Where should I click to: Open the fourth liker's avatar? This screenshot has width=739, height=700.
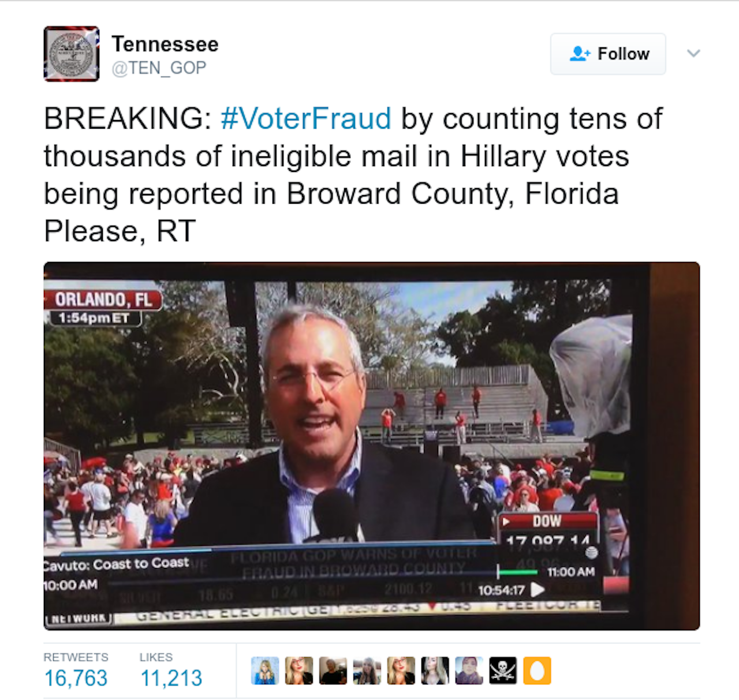point(367,671)
